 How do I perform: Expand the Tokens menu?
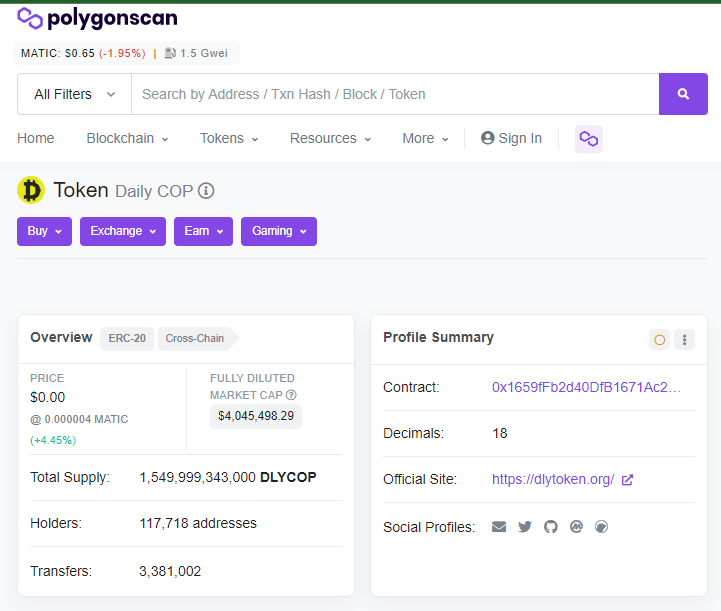229,138
